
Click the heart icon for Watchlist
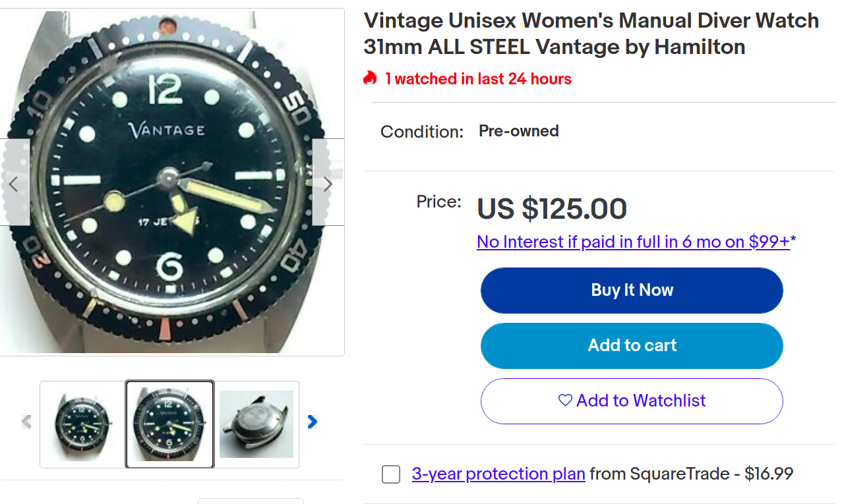(x=565, y=400)
